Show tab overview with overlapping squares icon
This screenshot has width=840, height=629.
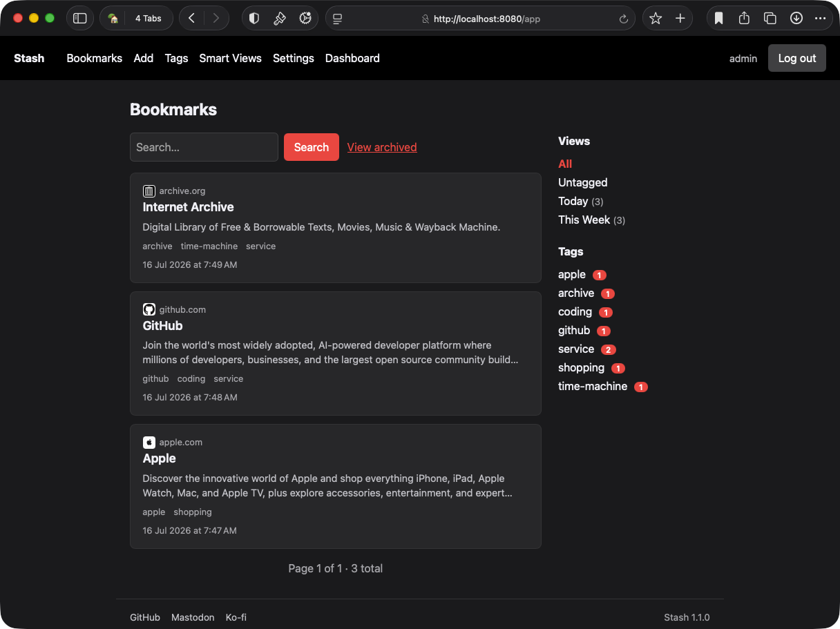point(770,19)
